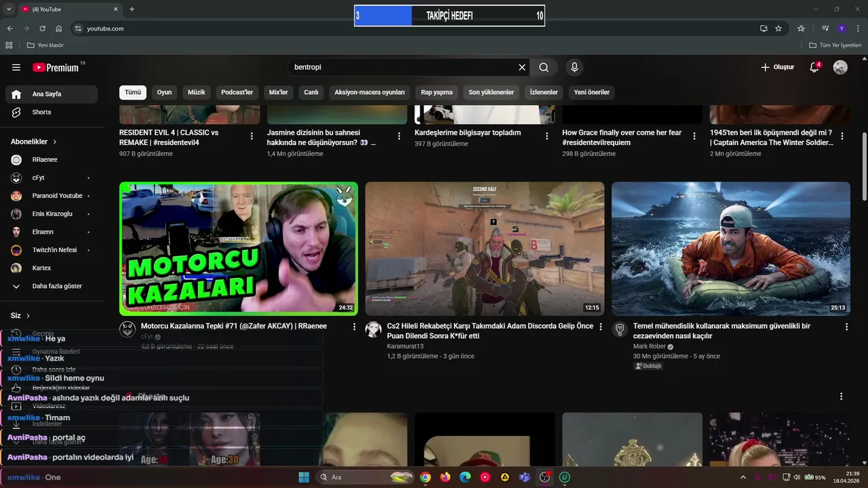Open Firefox from the taskbar
This screenshot has width=868, height=488.
tap(445, 477)
